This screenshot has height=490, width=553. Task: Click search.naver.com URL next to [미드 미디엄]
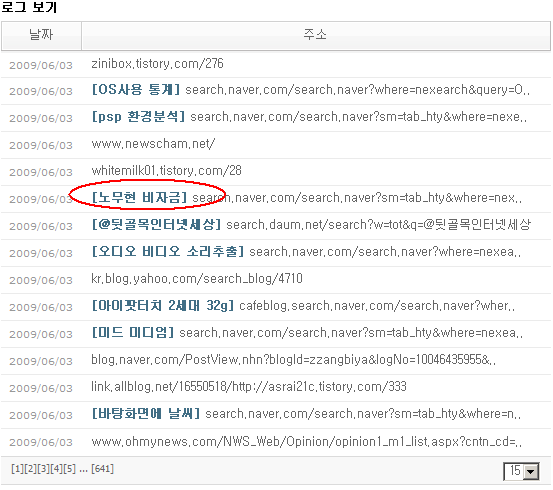[x=351, y=333]
